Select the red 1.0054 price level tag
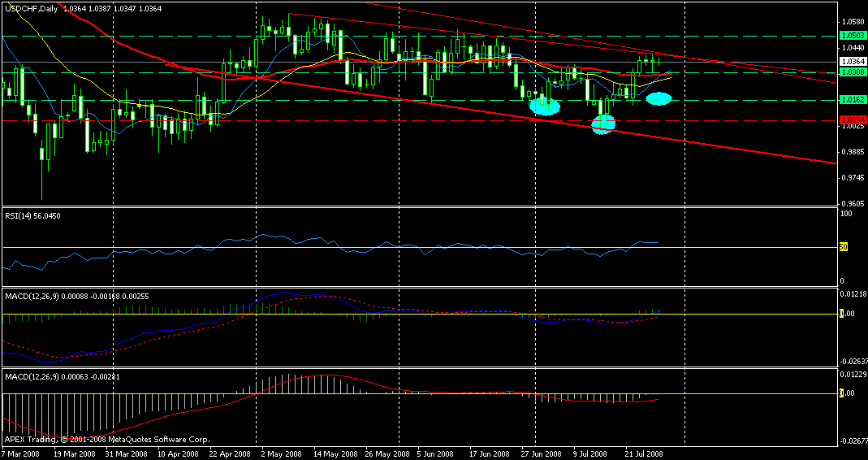Screen dimensions: 868x460 tap(851, 120)
